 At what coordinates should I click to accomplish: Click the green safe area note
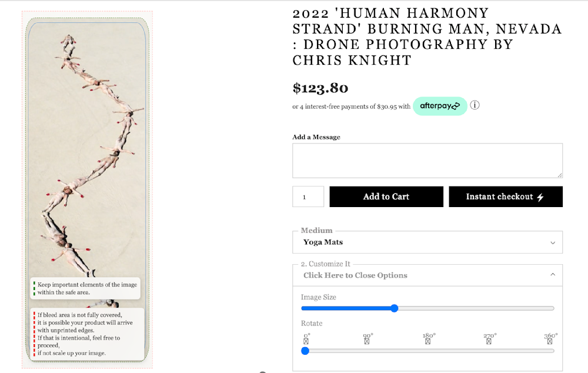tap(86, 288)
